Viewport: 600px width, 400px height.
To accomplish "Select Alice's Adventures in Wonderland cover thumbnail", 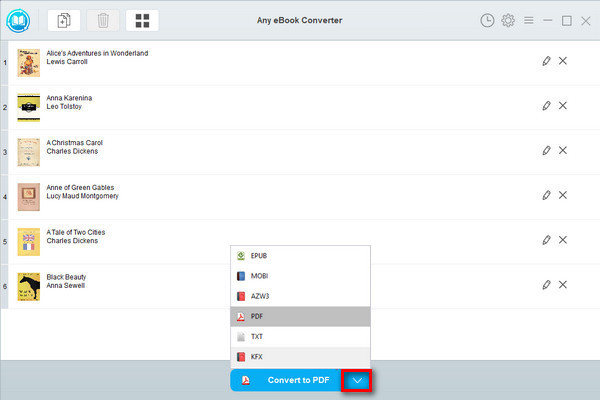I will click(29, 63).
